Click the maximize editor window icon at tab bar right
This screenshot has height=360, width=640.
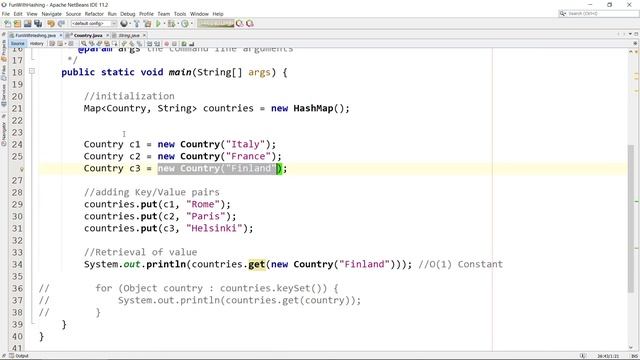(636, 34)
